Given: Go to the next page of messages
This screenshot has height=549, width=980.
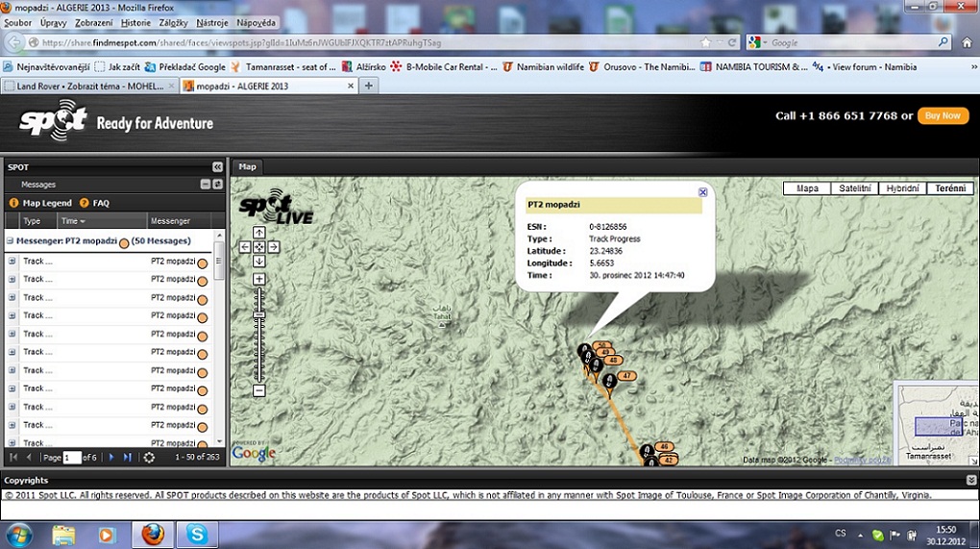Looking at the screenshot, I should pyautogui.click(x=111, y=458).
